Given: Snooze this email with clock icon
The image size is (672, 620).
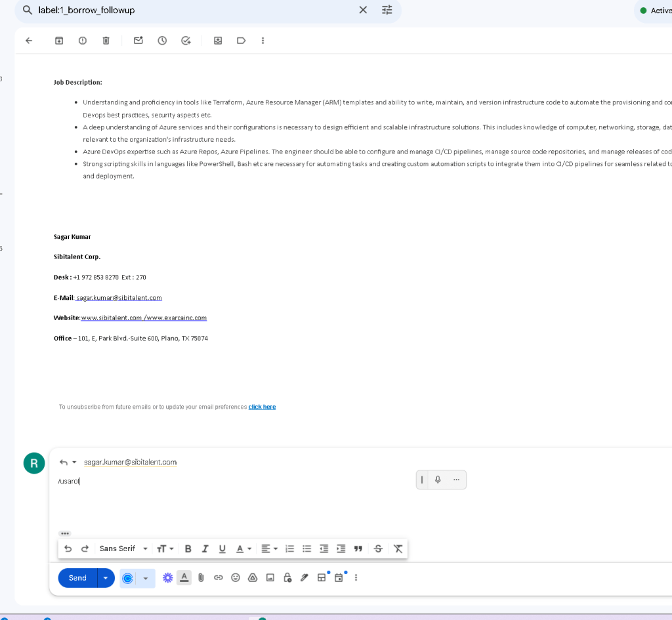Looking at the screenshot, I should [x=162, y=41].
